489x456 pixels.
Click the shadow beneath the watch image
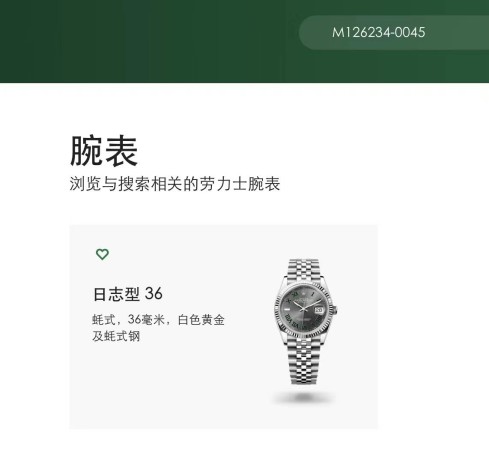click(303, 397)
